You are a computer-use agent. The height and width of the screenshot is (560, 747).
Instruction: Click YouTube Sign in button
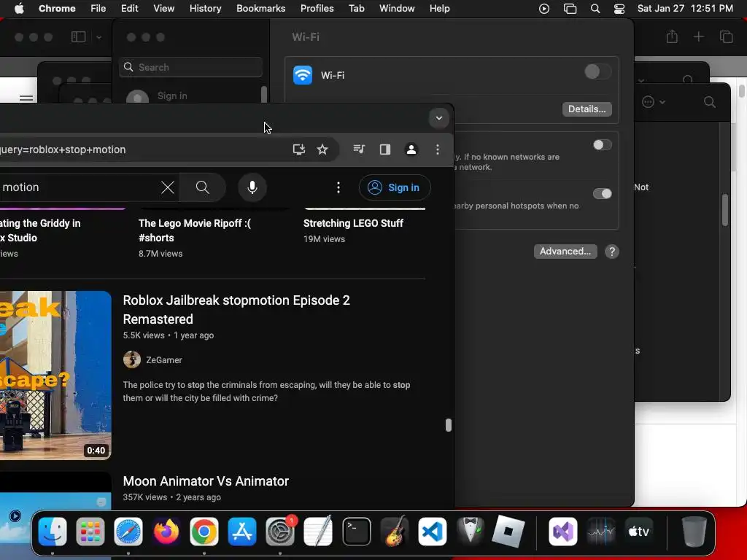click(395, 187)
